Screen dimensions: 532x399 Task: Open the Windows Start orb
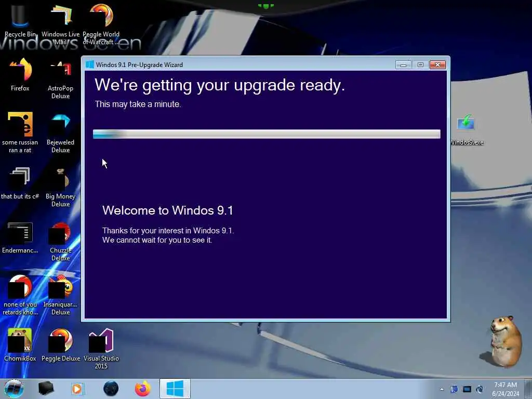click(14, 389)
